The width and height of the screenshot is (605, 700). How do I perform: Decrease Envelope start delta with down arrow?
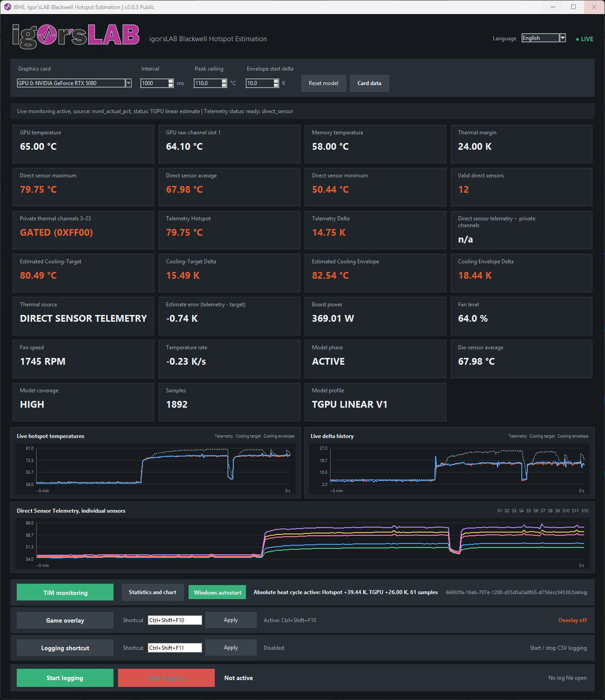point(276,85)
